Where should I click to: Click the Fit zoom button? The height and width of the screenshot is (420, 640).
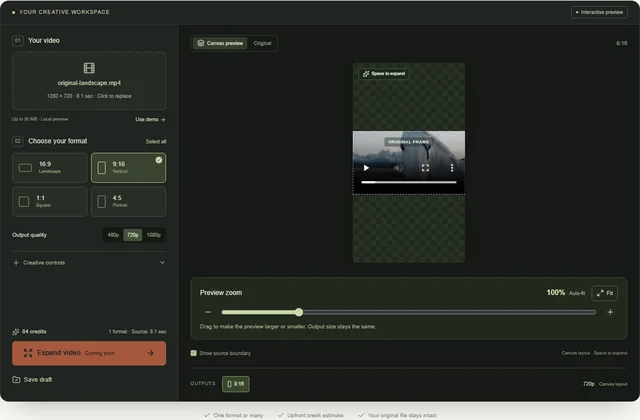pos(604,293)
